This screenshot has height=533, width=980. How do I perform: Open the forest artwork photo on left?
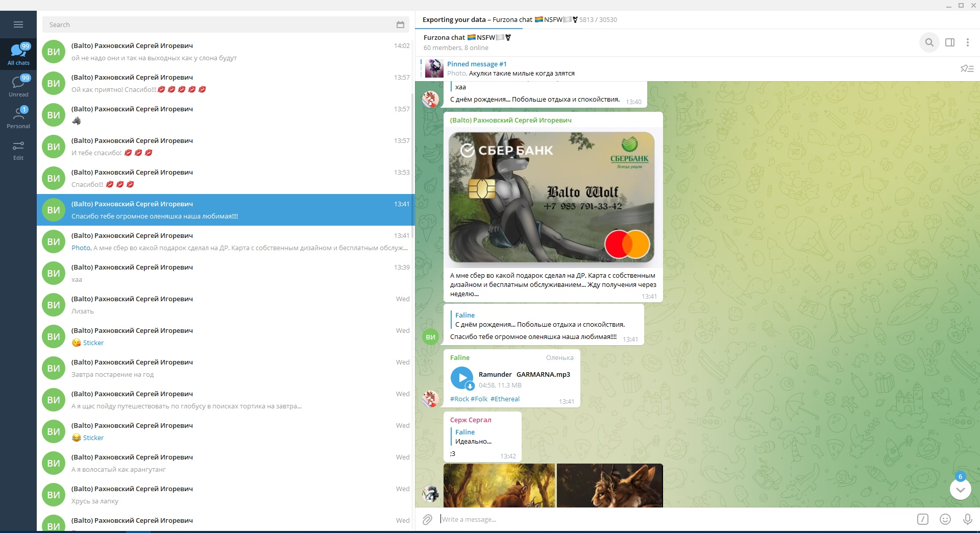click(x=499, y=486)
